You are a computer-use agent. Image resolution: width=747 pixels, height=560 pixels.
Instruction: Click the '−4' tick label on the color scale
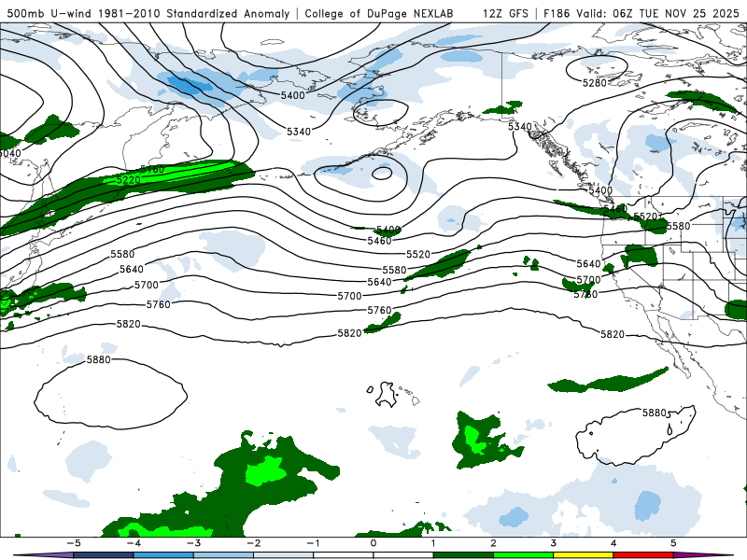(133, 543)
